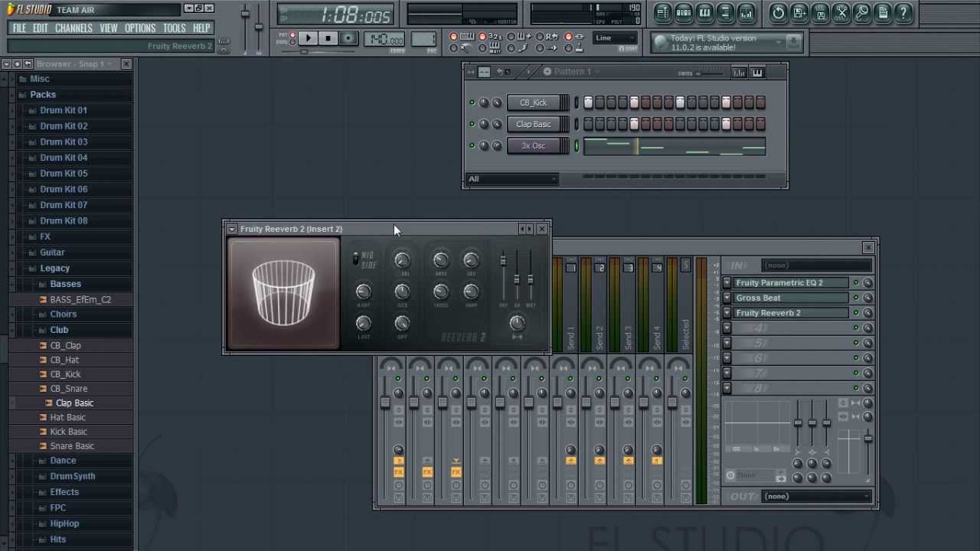Viewport: 980px width, 551px height.
Task: Open the EDIT menu
Action: (41, 28)
